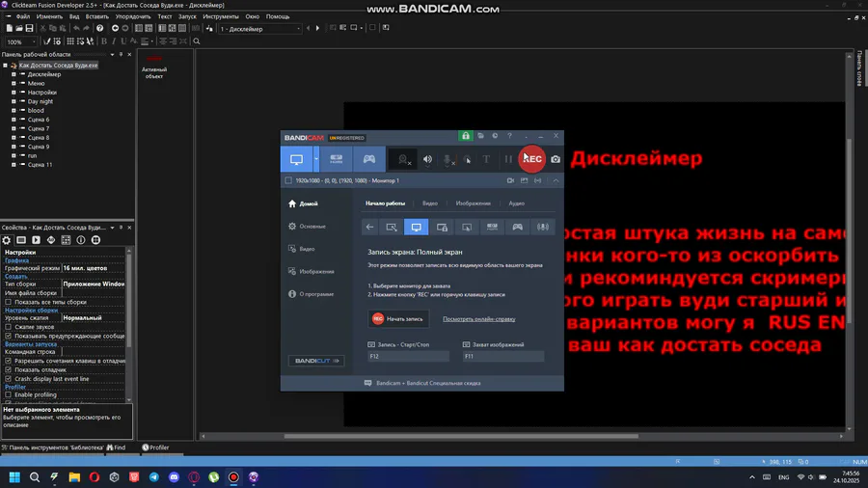
Task: Open Bandicam Видео sidebar section
Action: click(x=301, y=249)
